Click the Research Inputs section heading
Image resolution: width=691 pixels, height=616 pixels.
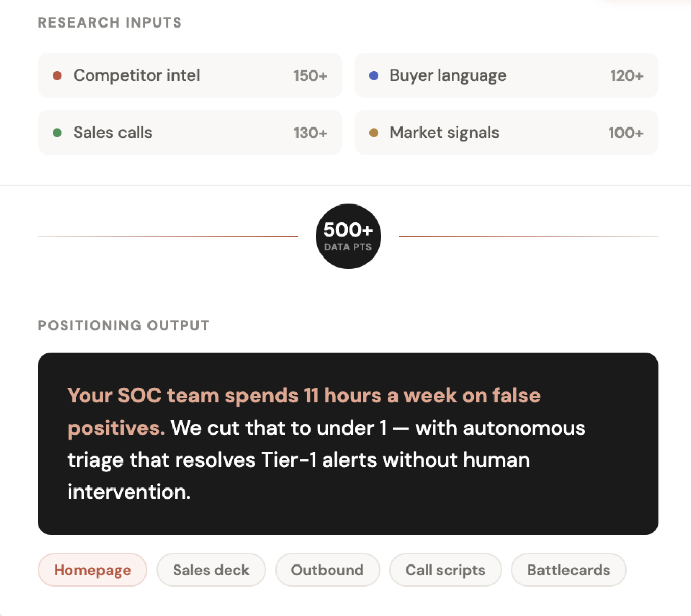coord(110,22)
